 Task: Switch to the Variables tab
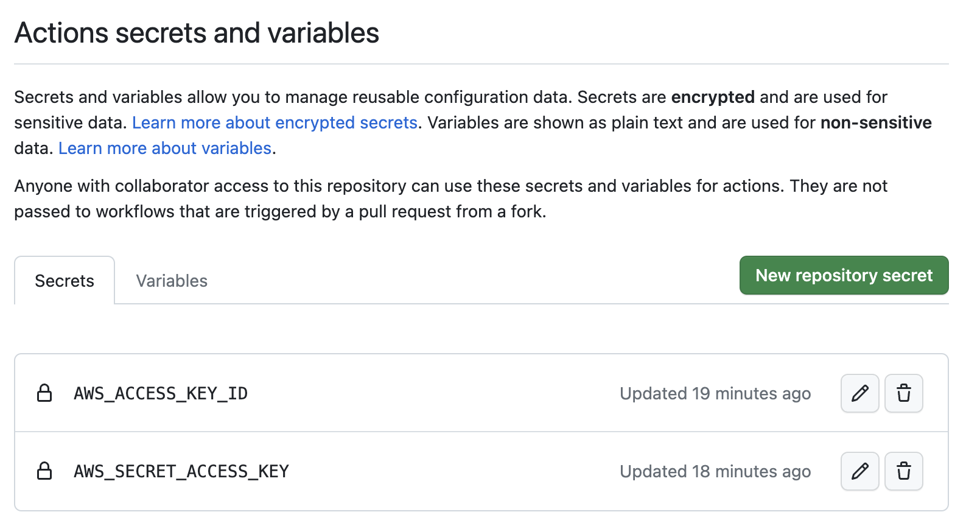tap(172, 281)
